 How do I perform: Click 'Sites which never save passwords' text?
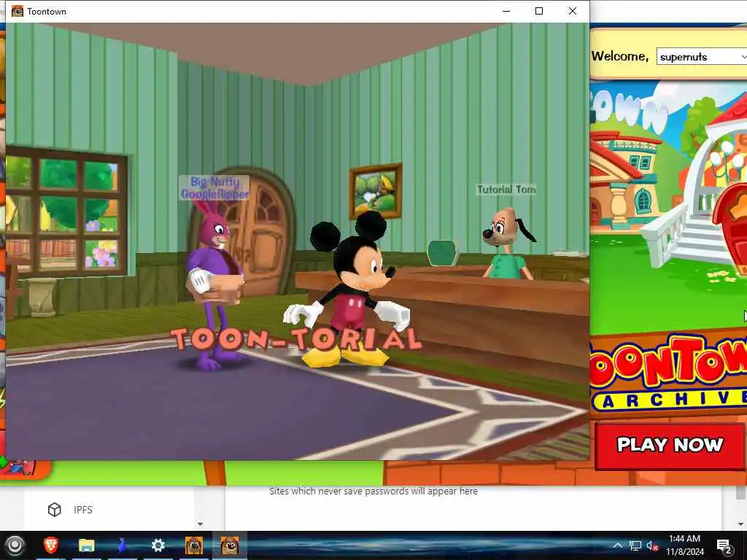[373, 491]
